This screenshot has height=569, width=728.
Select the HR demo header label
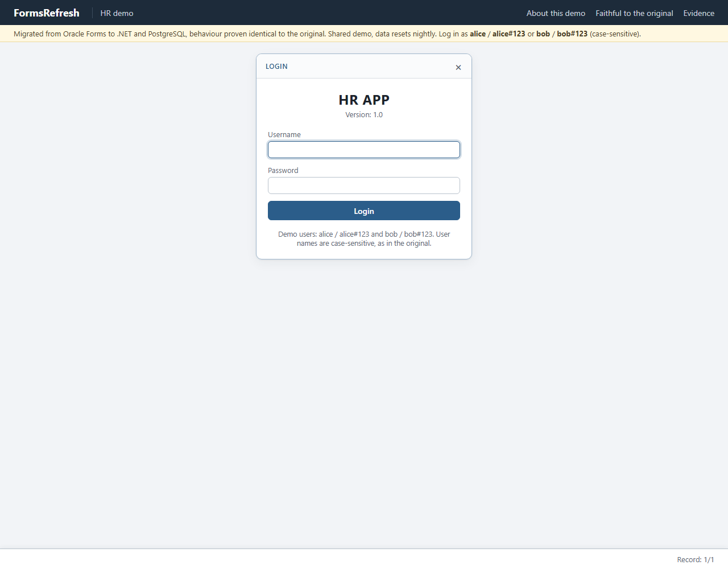117,13
